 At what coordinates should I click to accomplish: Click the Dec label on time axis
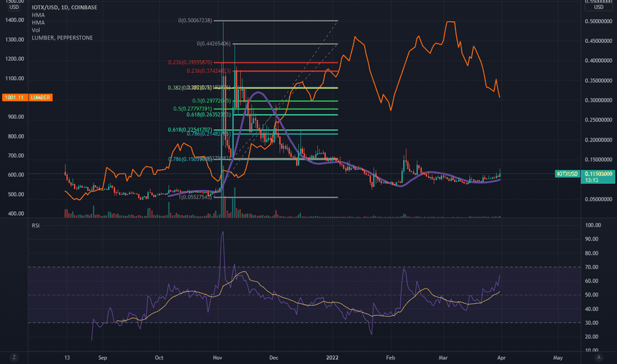click(x=273, y=357)
